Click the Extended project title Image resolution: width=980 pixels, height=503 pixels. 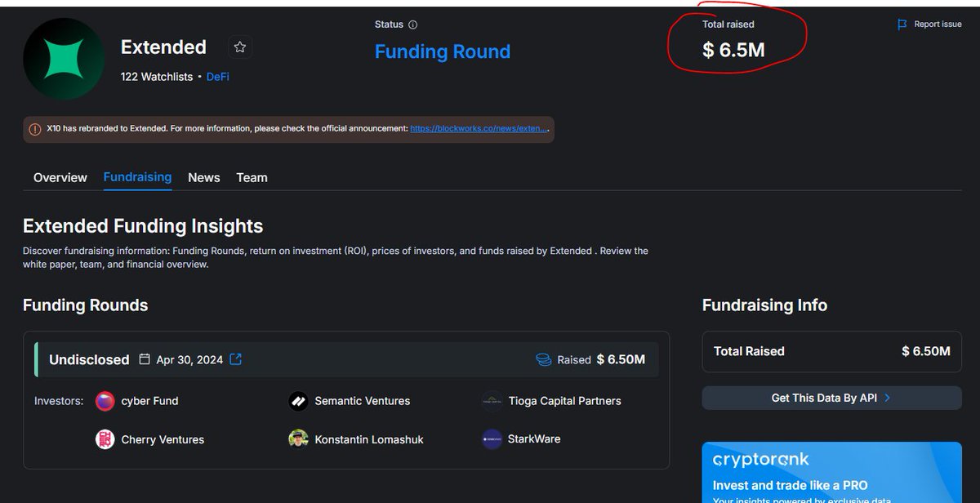163,47
